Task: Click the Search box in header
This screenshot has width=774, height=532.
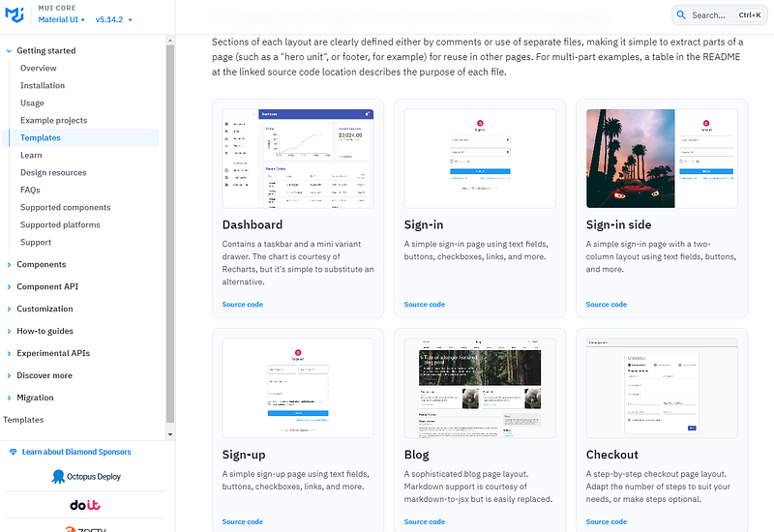Action: 720,15
